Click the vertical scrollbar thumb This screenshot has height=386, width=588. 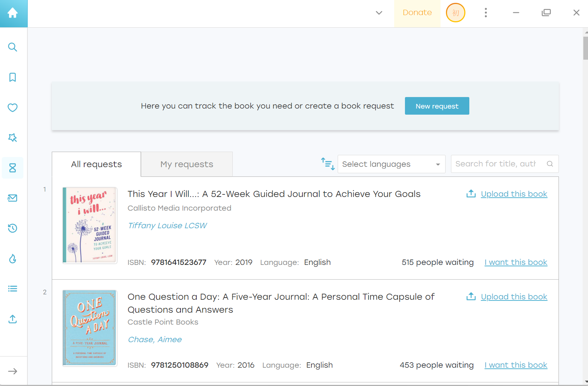pyautogui.click(x=585, y=48)
